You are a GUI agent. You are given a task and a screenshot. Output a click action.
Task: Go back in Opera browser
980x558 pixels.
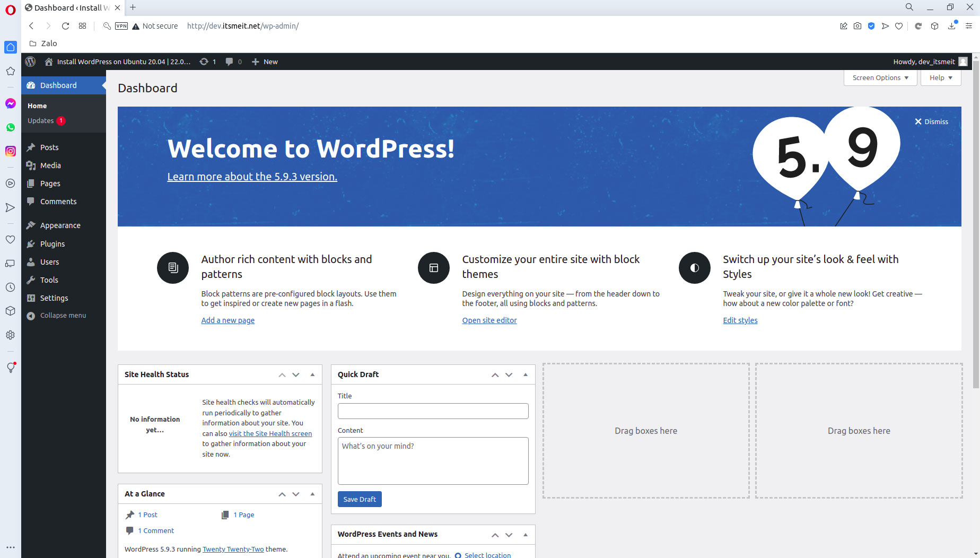(x=31, y=26)
